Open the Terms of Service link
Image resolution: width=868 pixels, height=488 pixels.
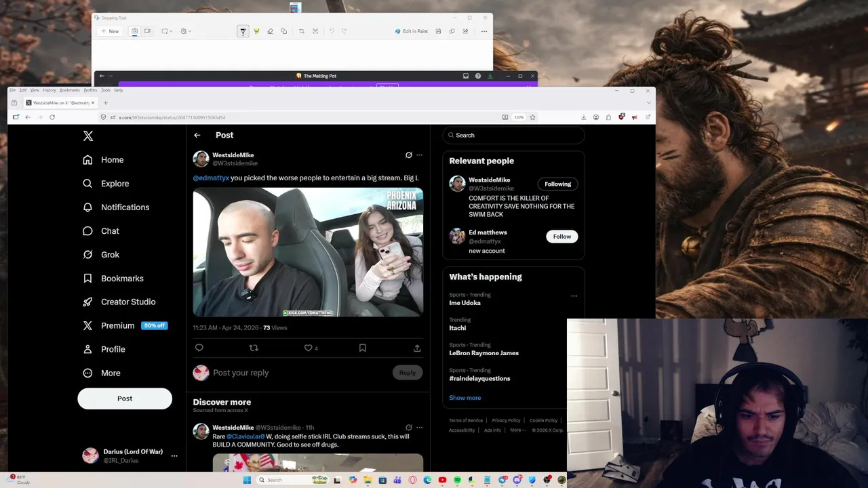tap(466, 421)
